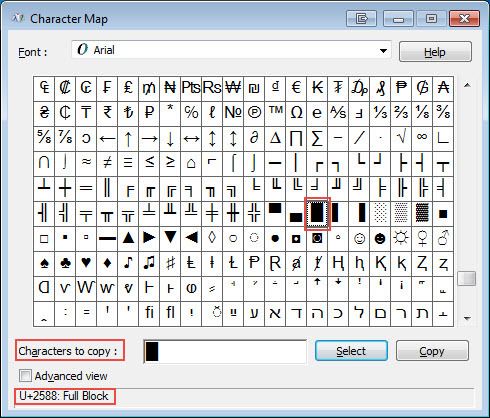Click the font list dropdown arrow
The width and height of the screenshot is (490, 418).
click(383, 51)
